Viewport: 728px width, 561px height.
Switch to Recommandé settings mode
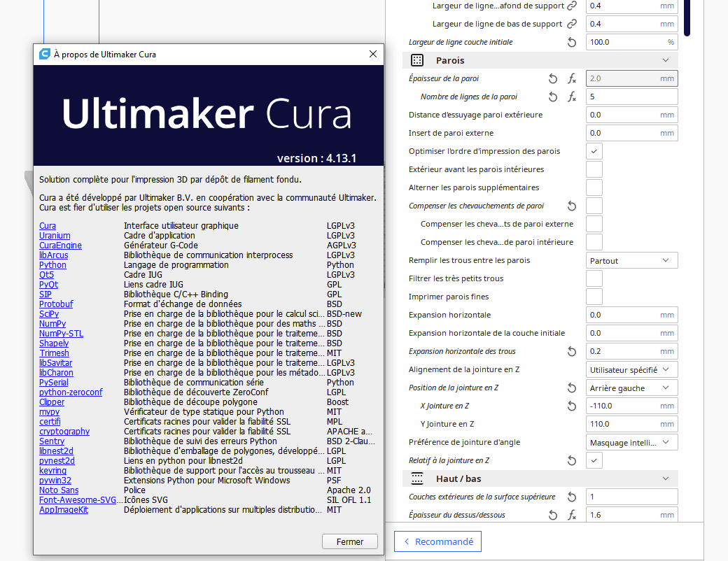[437, 541]
